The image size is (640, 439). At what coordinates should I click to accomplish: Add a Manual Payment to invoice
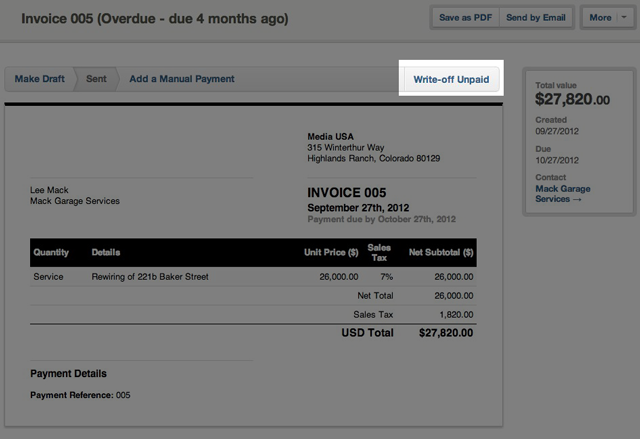point(181,79)
